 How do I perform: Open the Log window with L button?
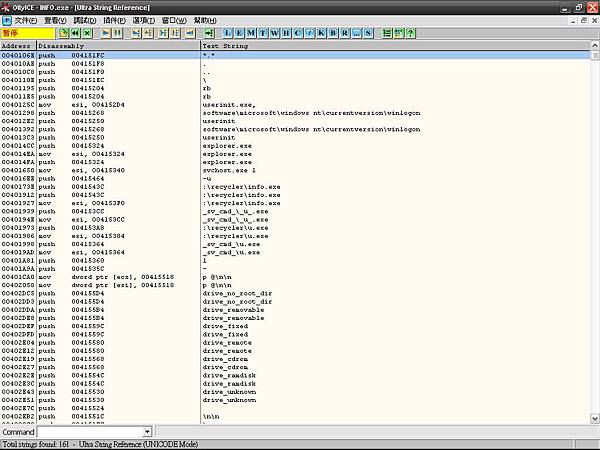pyautogui.click(x=227, y=33)
